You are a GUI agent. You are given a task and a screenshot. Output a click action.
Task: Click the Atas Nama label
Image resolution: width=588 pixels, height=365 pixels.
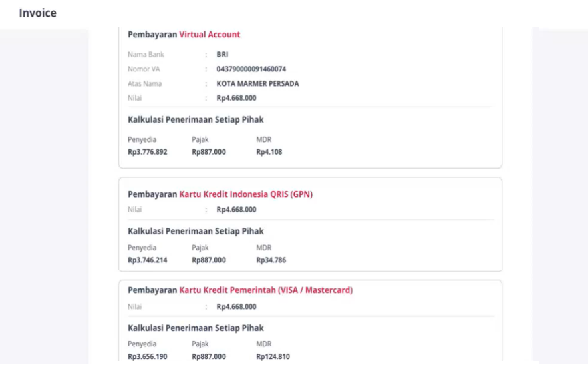click(144, 84)
